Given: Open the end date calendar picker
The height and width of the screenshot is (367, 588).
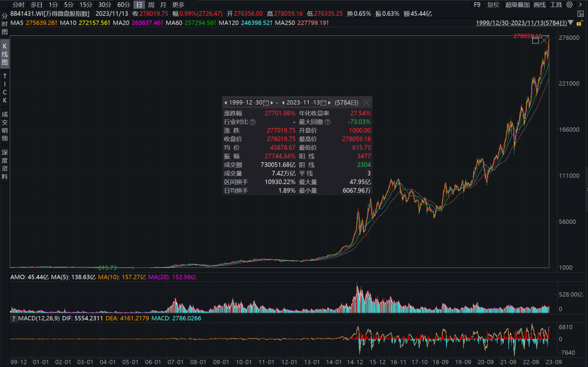Looking at the screenshot, I should pyautogui.click(x=323, y=103).
